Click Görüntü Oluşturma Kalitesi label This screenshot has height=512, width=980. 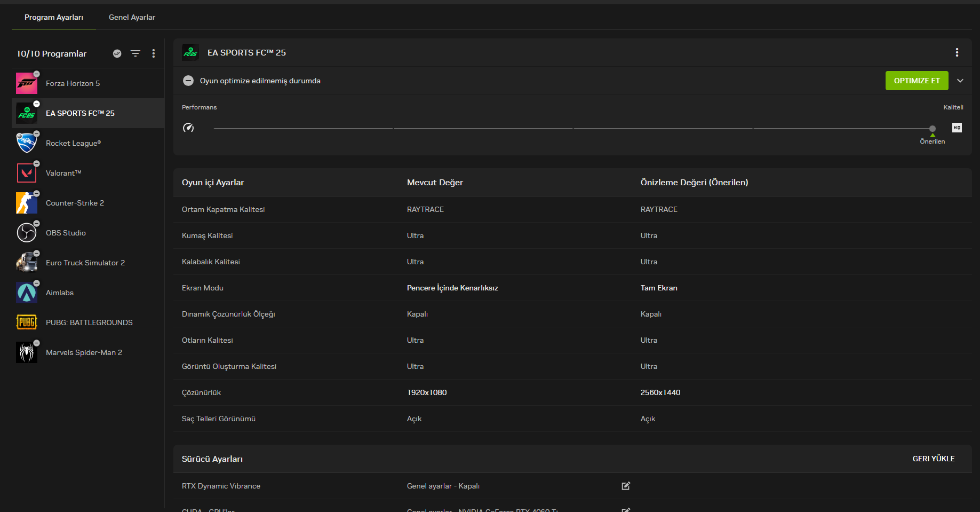click(229, 366)
